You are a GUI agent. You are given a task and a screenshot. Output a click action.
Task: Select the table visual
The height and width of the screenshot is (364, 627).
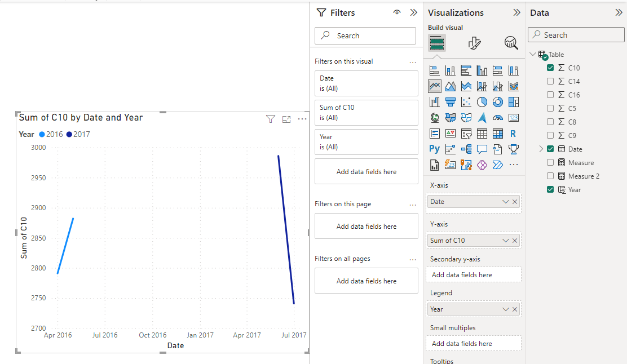pos(482,134)
